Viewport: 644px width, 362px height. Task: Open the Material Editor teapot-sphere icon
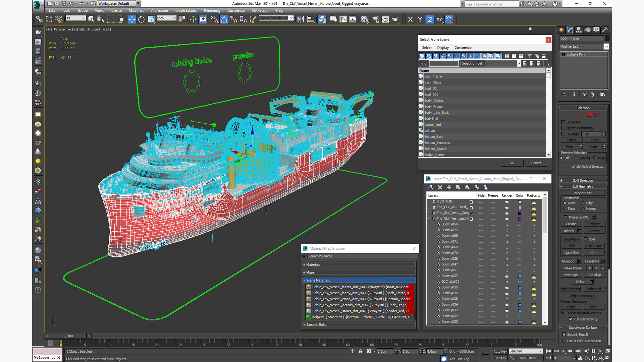364,19
